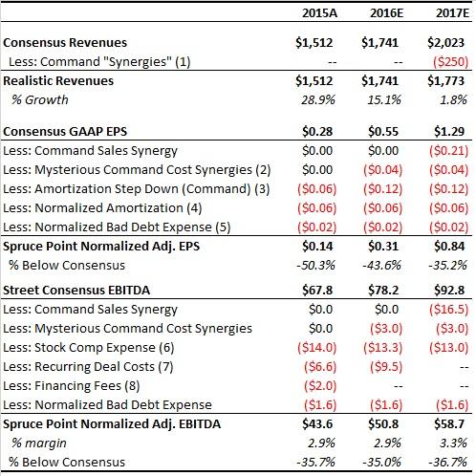Select the Consensus GAAP EPS label
Image resolution: width=476 pixels, height=476 pixels.
65,131
